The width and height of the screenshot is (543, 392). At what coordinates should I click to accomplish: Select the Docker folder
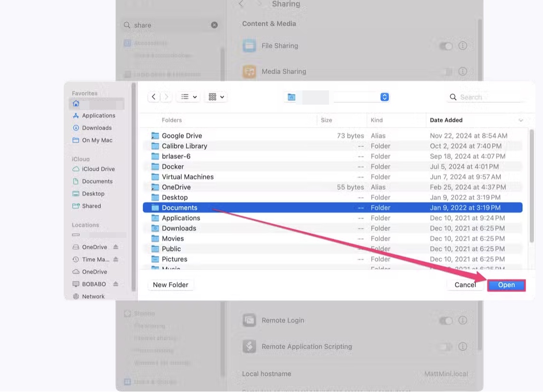click(x=332, y=167)
